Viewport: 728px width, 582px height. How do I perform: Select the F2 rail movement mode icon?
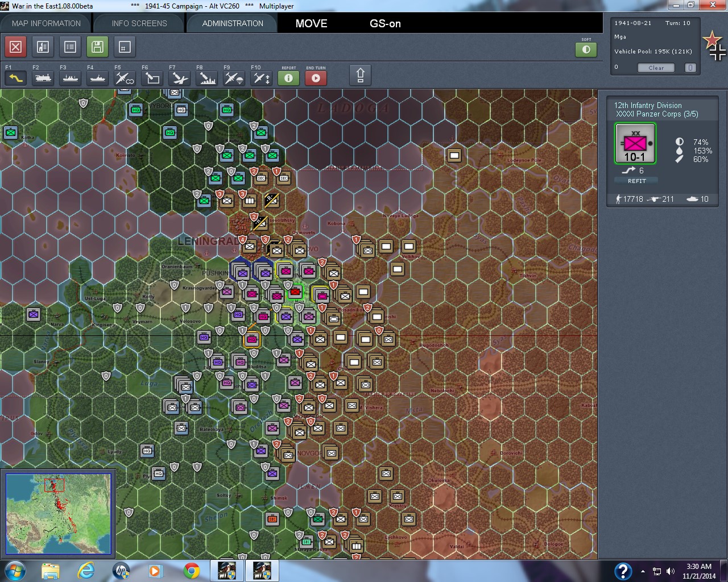pyautogui.click(x=43, y=78)
